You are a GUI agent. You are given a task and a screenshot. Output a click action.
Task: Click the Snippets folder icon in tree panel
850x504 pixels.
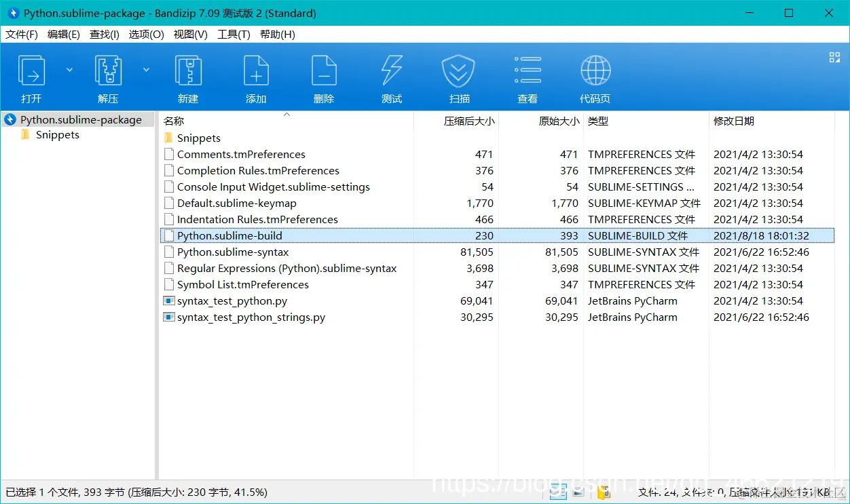click(x=26, y=134)
